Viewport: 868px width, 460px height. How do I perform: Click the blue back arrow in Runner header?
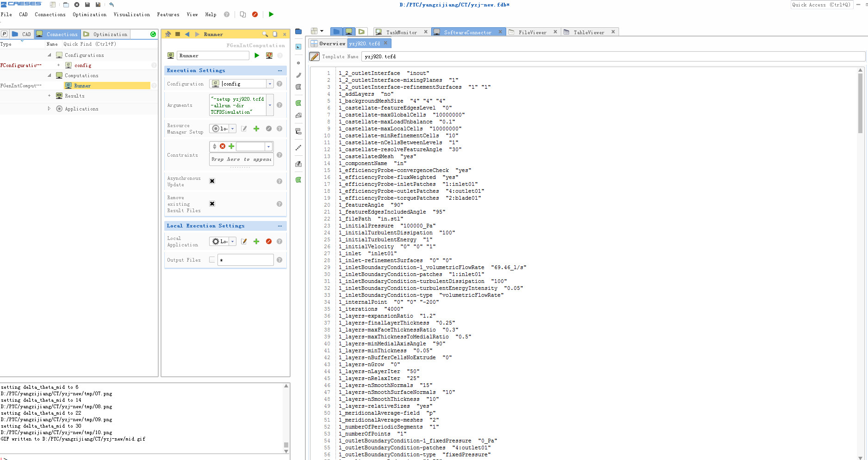click(x=187, y=34)
